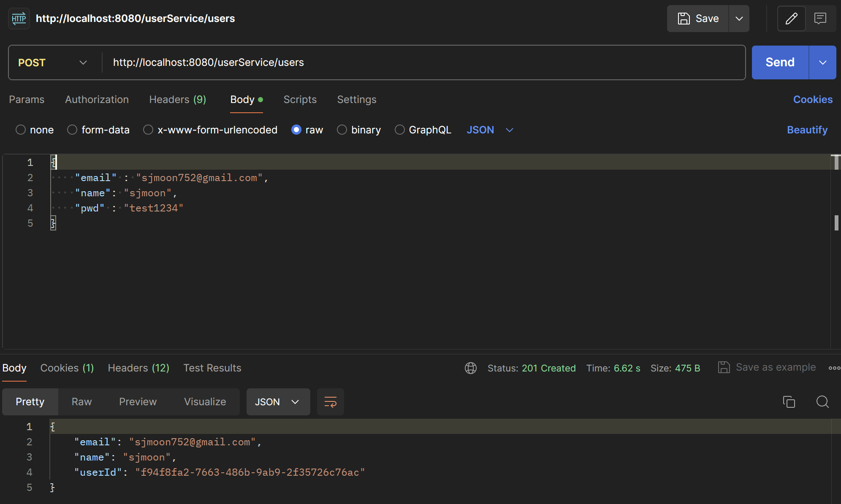
Task: Search the response with the magnifier icon
Action: pyautogui.click(x=822, y=402)
